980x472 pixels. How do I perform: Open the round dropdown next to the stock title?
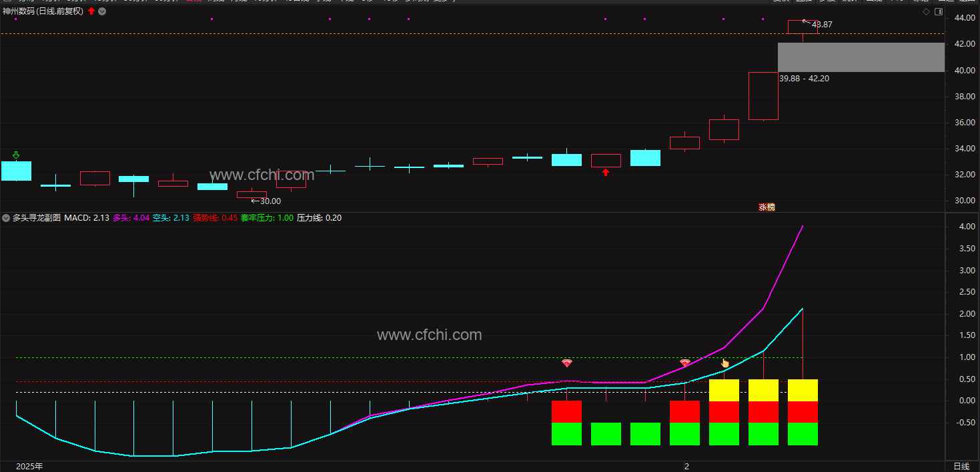pyautogui.click(x=101, y=11)
